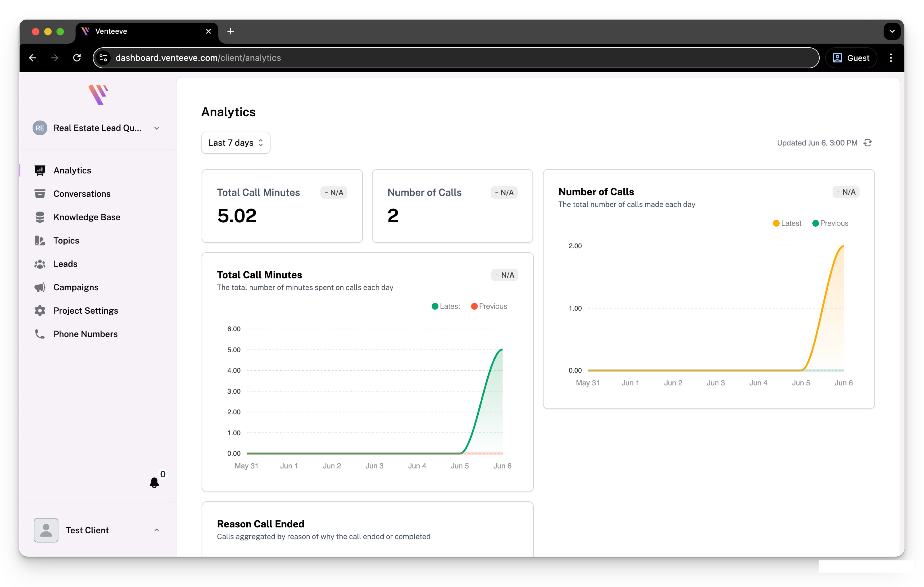Click the Phone Numbers handset icon
Viewport: 924px width, 587px height.
tap(40, 334)
